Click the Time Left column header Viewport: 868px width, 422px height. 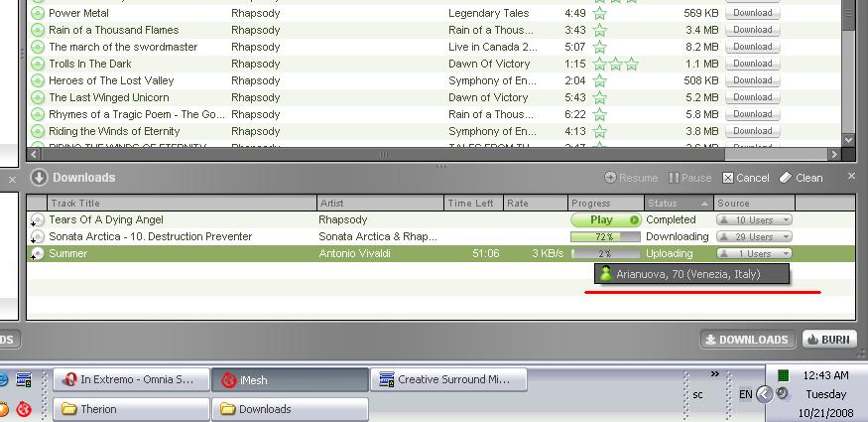click(x=473, y=204)
